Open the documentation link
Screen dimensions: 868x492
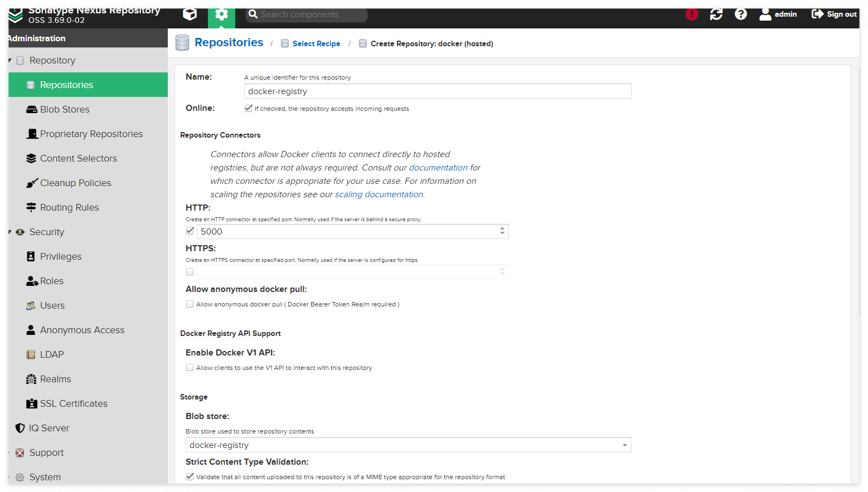(x=438, y=168)
